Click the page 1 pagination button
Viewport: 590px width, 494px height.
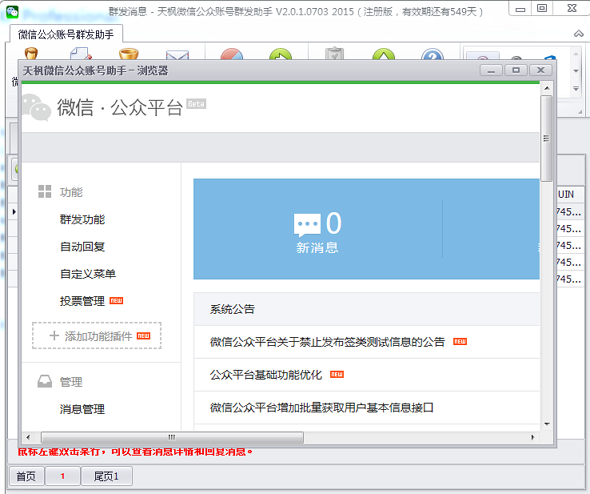coord(62,476)
